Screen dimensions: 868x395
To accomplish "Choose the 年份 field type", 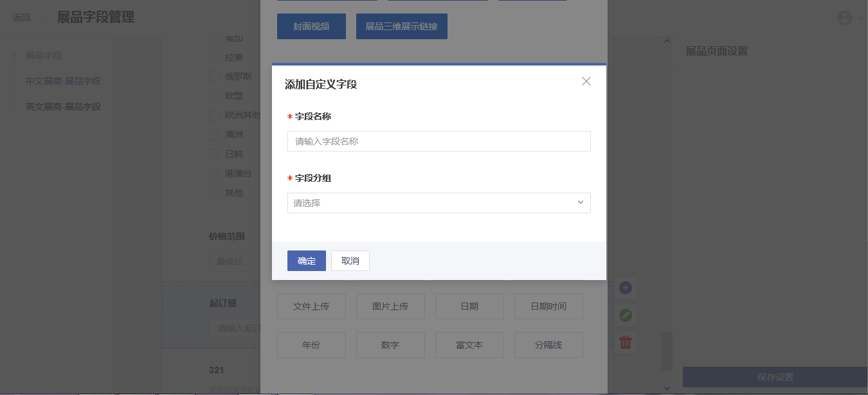I will click(311, 345).
